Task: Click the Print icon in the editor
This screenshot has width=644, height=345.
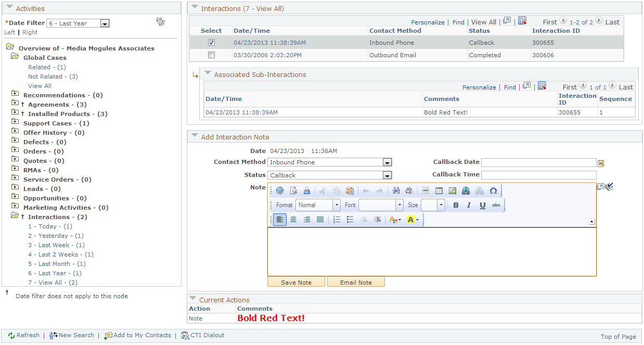Action: [307, 190]
